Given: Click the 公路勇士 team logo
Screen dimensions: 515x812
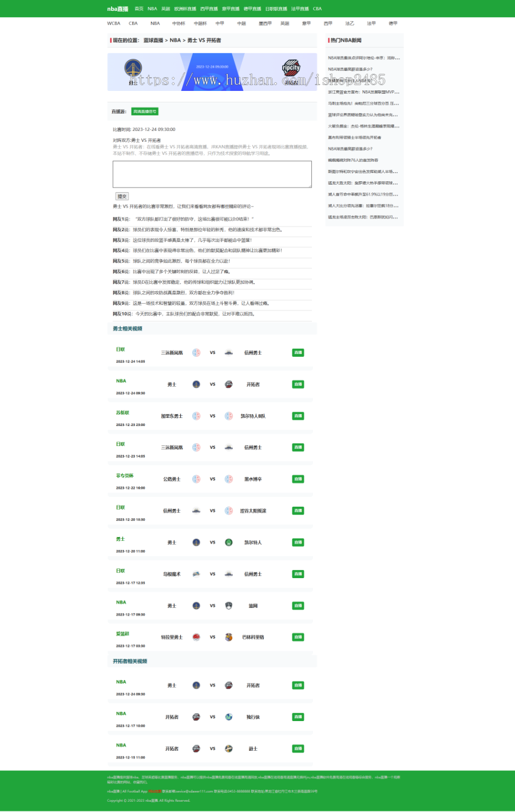Looking at the screenshot, I should coord(196,479).
